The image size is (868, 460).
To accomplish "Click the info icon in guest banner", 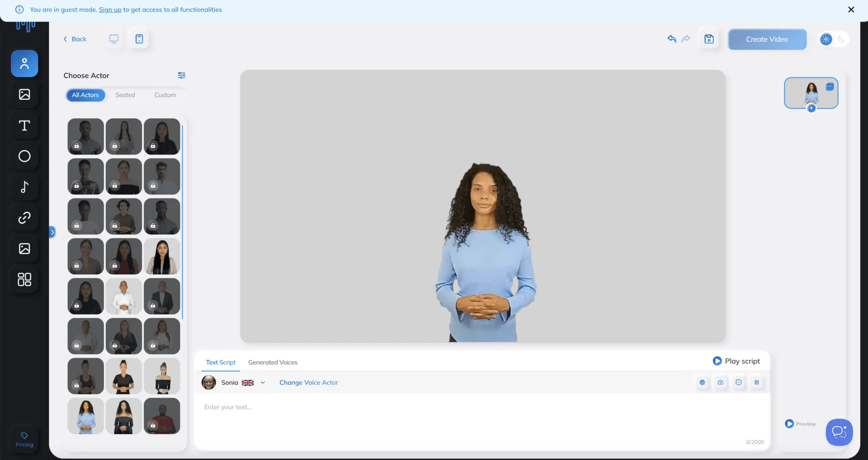I will pyautogui.click(x=19, y=9).
